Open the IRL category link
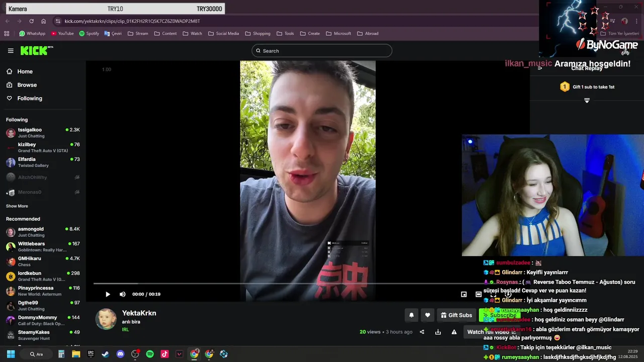The image size is (644, 362). tap(125, 330)
